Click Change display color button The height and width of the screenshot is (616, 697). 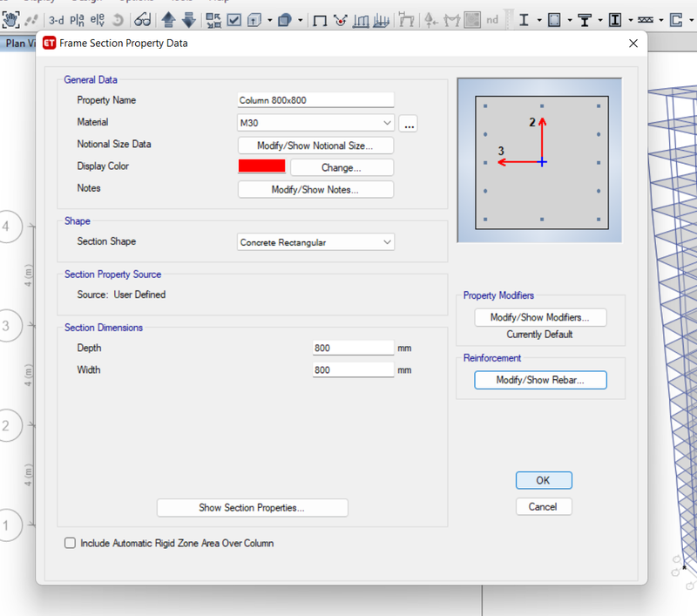[342, 167]
